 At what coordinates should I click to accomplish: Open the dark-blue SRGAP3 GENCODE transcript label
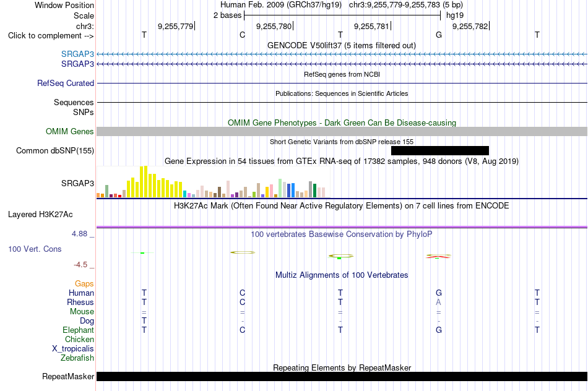click(x=77, y=64)
